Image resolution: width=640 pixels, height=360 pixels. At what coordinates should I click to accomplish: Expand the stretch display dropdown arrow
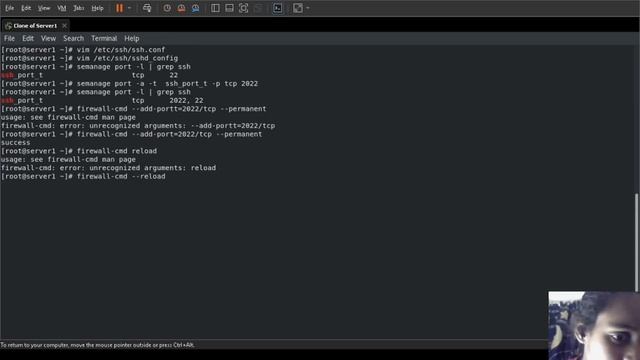tap(308, 8)
